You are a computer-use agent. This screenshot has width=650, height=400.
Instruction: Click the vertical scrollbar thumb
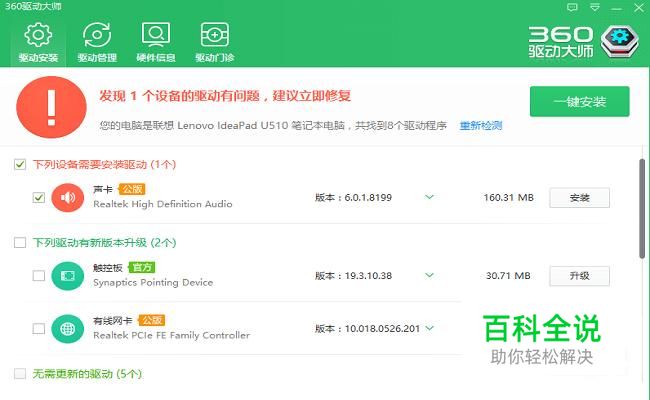pyautogui.click(x=642, y=208)
